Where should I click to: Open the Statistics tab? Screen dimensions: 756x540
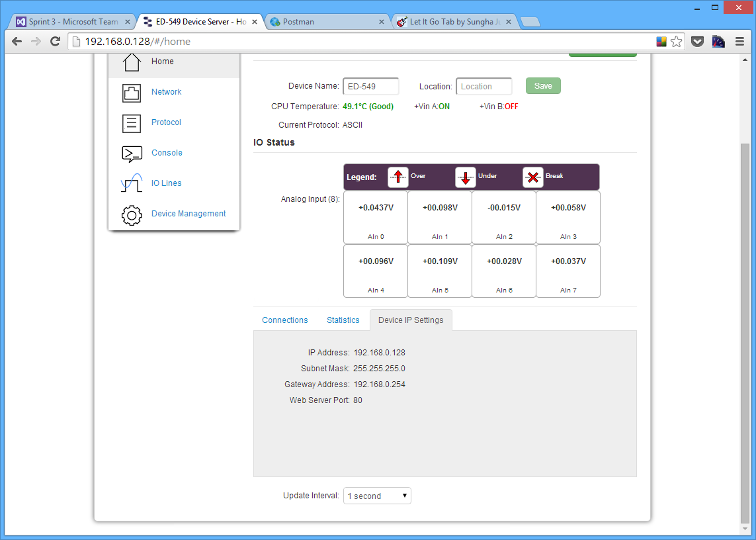tap(343, 320)
